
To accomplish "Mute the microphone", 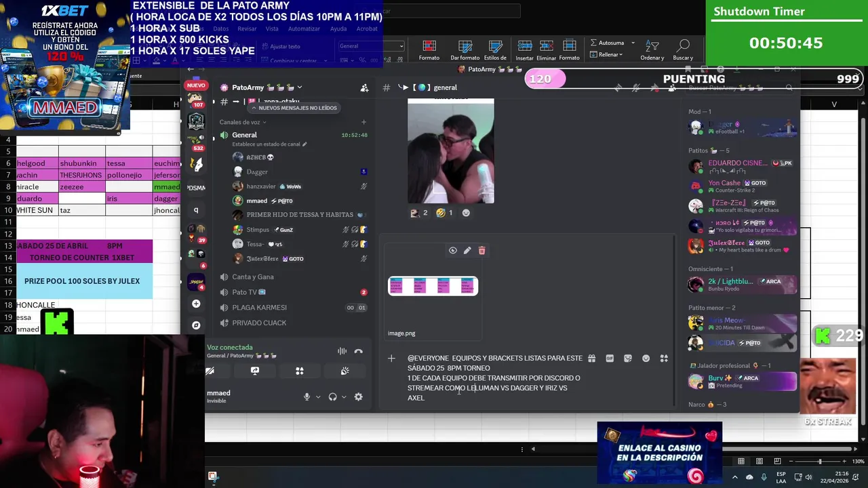I will (307, 396).
